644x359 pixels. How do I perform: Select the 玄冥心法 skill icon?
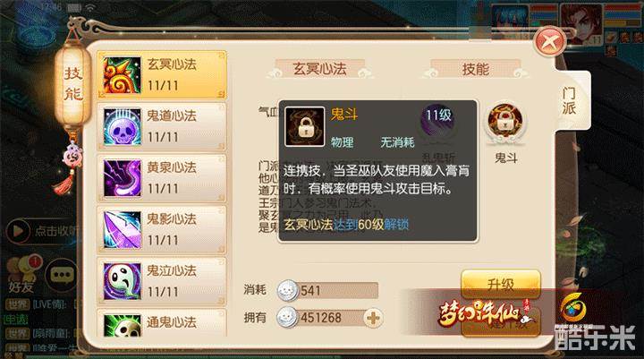pos(122,75)
